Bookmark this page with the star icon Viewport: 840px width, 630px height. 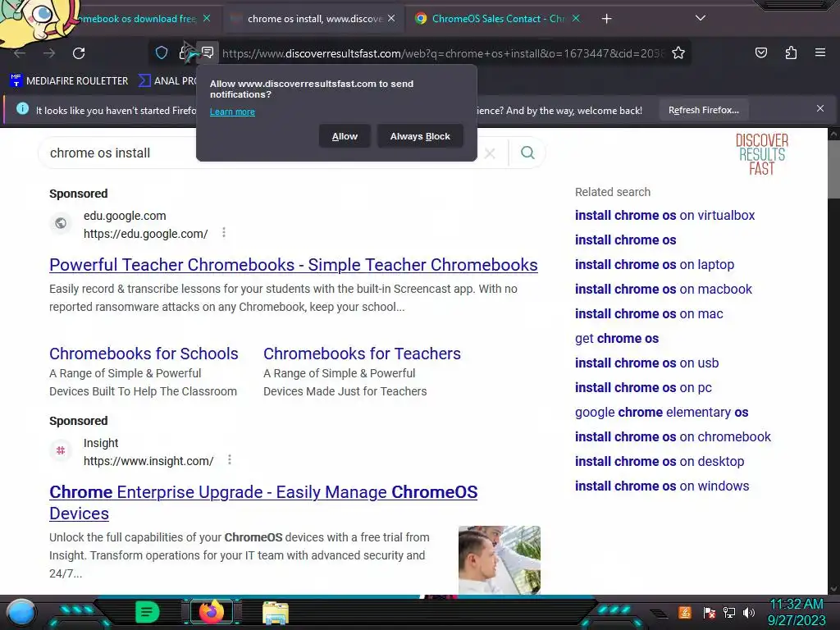tap(678, 53)
